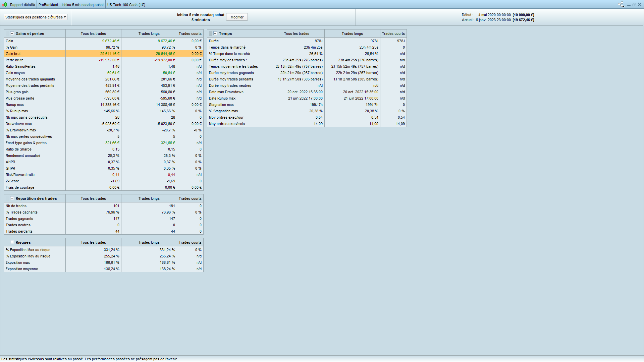Click the Modifier button
644x362 pixels.
point(237,17)
